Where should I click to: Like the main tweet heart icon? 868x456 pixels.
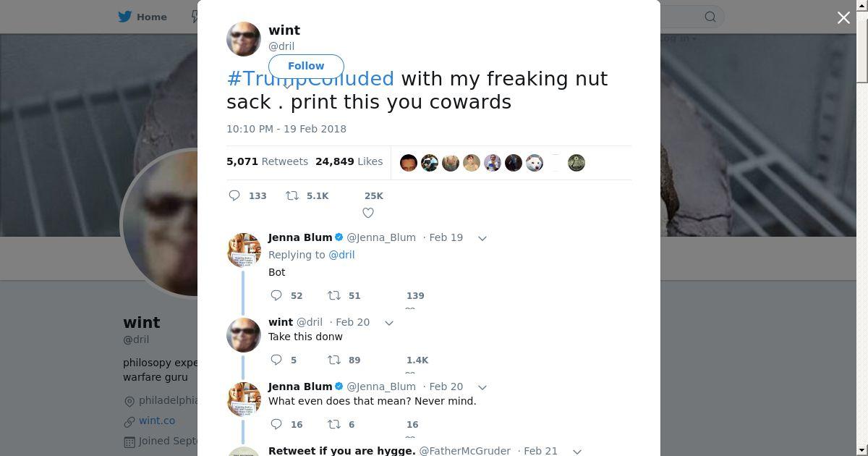368,213
